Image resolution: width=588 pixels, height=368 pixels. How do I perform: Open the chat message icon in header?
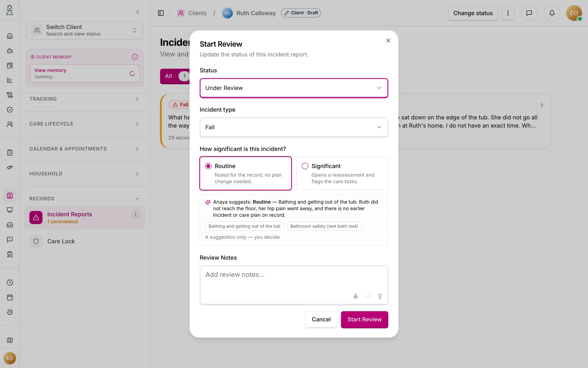(529, 13)
